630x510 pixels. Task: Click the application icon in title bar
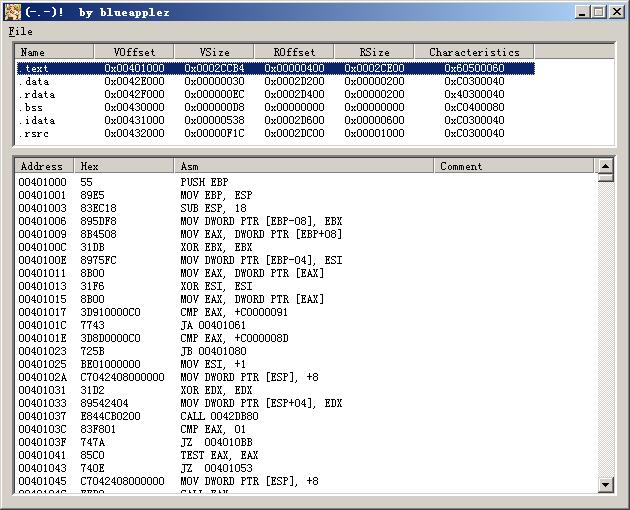(12, 12)
